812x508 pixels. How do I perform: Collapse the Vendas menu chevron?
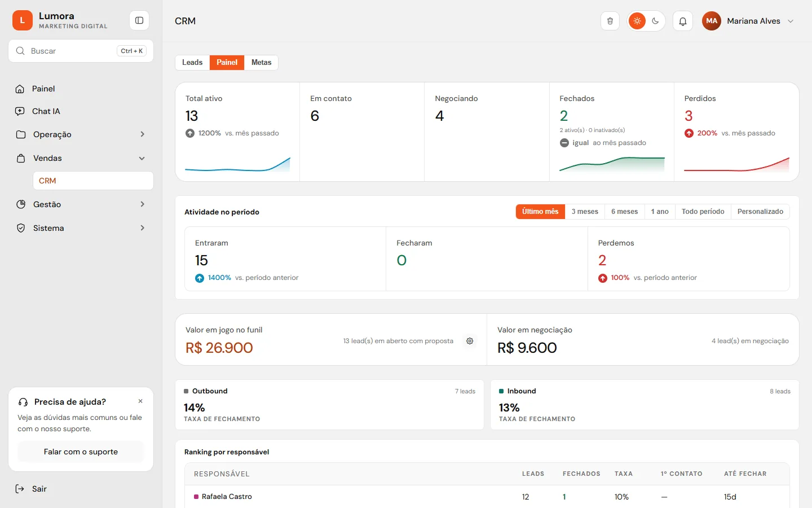pyautogui.click(x=142, y=158)
